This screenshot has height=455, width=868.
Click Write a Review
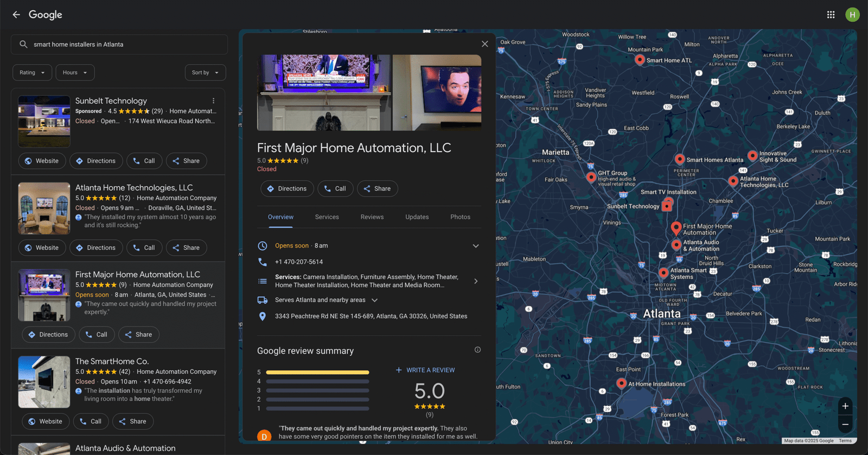[425, 370]
